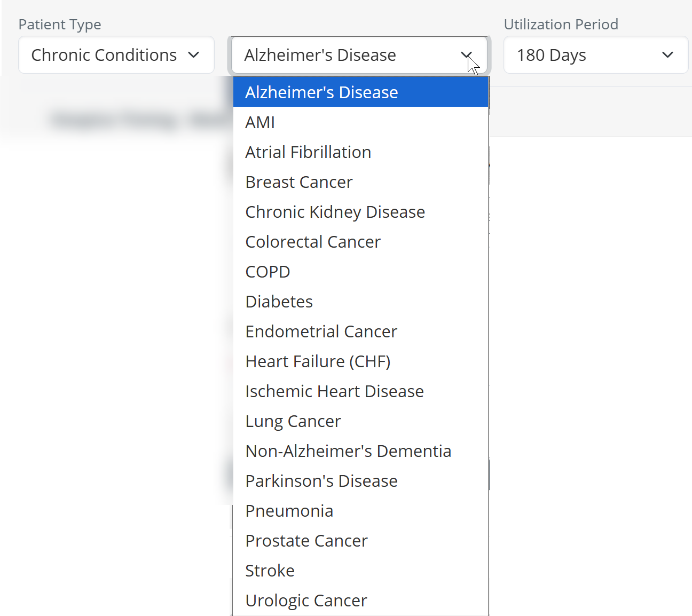Collapse the Alzheimer's Disease condition dropdown
This screenshot has width=692, height=616.
click(359, 55)
